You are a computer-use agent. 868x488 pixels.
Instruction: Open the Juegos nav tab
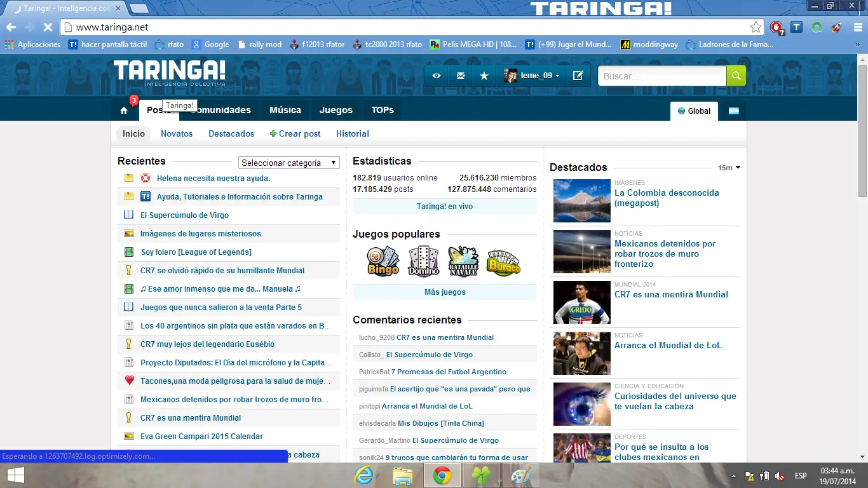pos(336,110)
